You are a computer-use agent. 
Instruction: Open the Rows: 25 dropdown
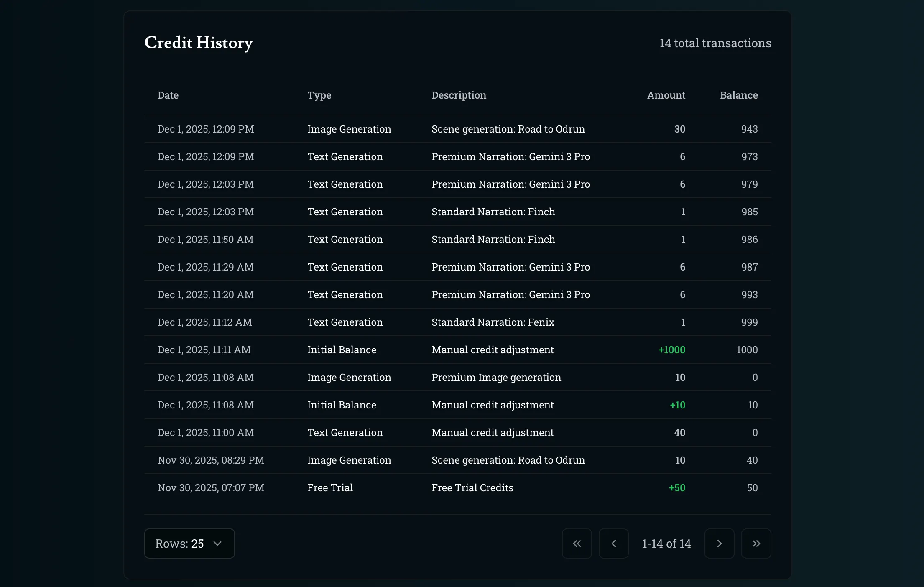[x=189, y=543]
